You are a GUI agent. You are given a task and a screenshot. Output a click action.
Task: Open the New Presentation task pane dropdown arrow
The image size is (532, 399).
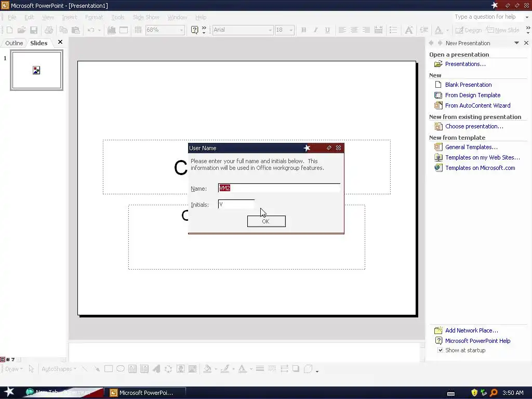click(x=516, y=43)
